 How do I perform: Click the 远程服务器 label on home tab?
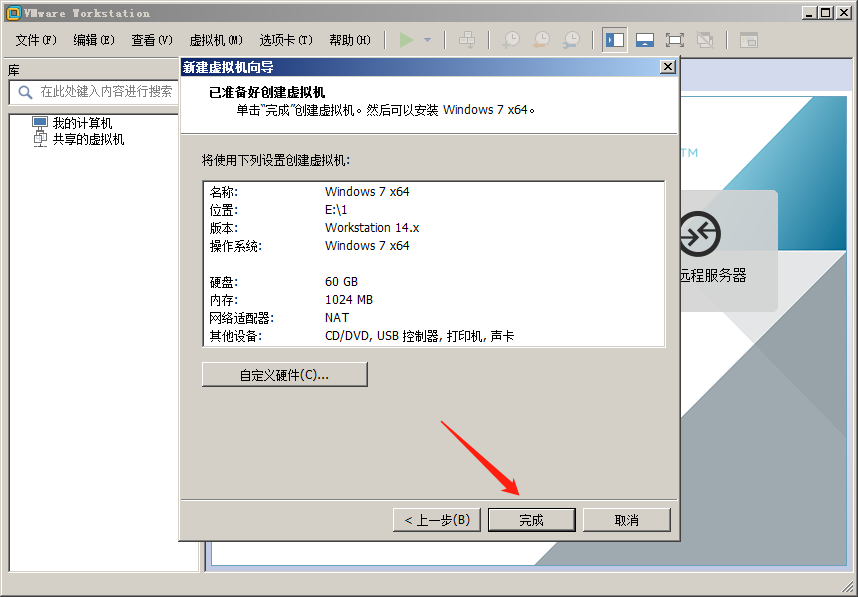712,275
